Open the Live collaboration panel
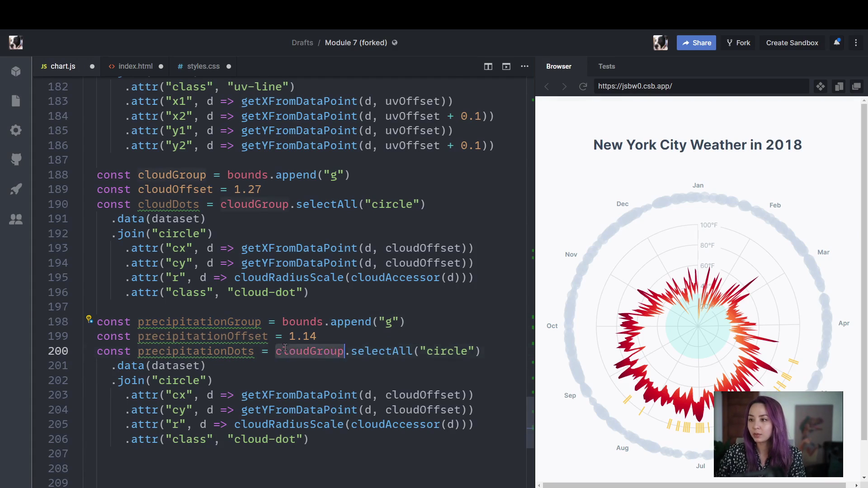The height and width of the screenshot is (488, 868). pyautogui.click(x=16, y=220)
